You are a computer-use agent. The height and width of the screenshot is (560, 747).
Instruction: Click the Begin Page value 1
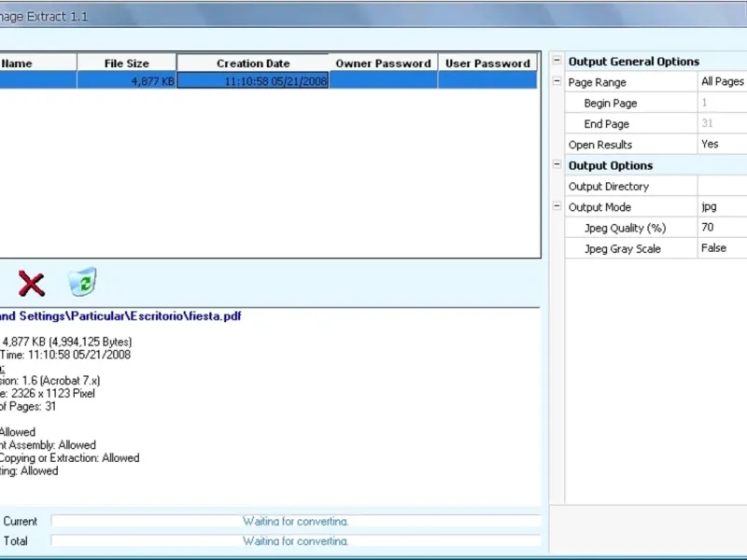pyautogui.click(x=722, y=103)
